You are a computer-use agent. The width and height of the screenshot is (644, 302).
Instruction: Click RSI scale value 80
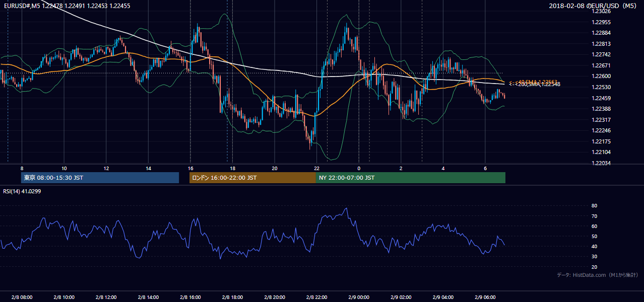point(595,206)
